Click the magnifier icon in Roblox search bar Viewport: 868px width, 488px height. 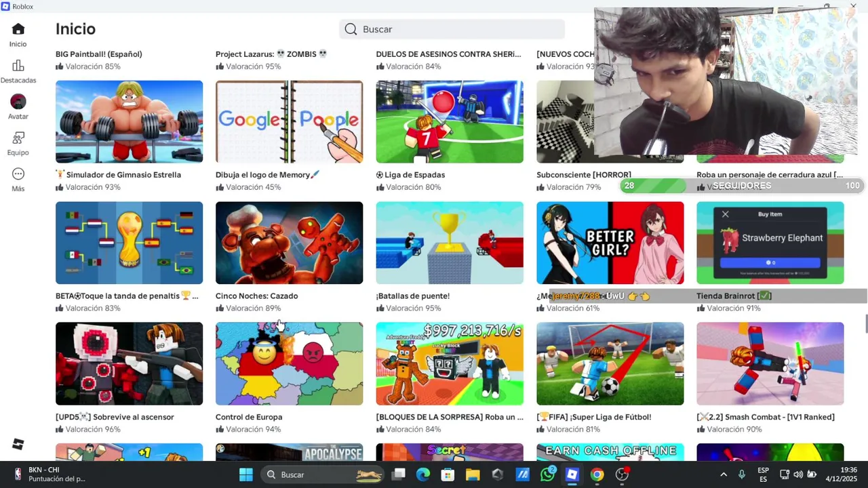point(351,29)
